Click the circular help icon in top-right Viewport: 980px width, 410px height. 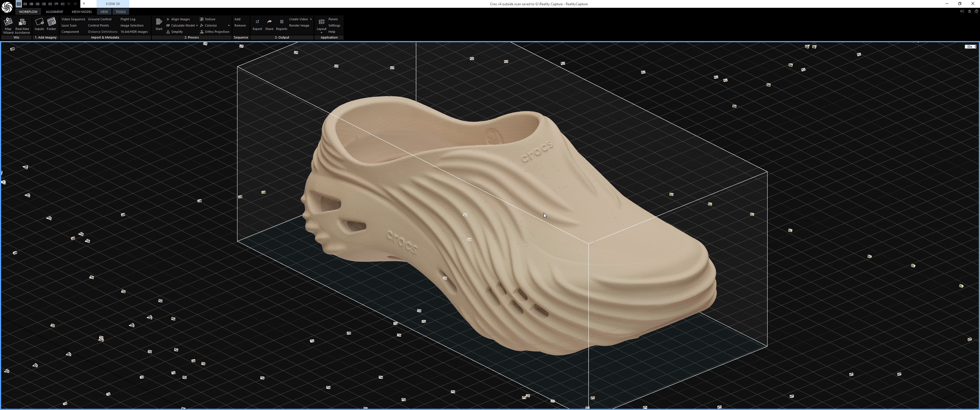click(x=976, y=11)
